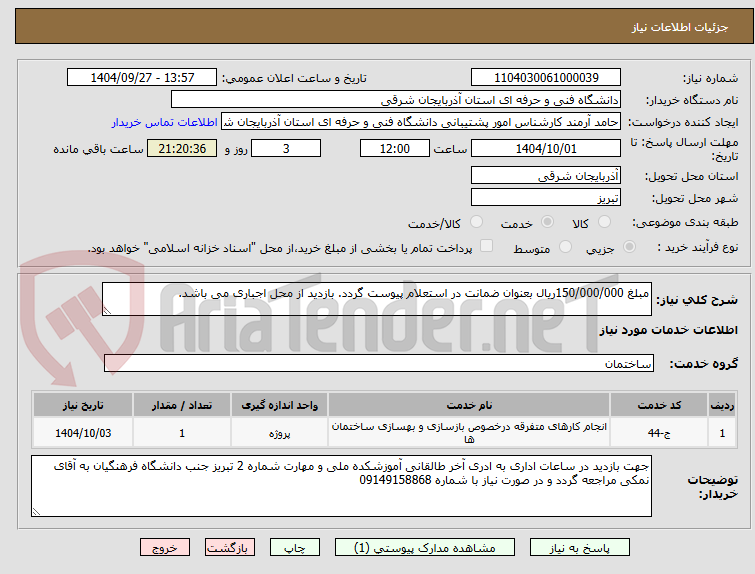Click the نام دستگاه خریدار field
The width and height of the screenshot is (755, 574).
(x=396, y=100)
